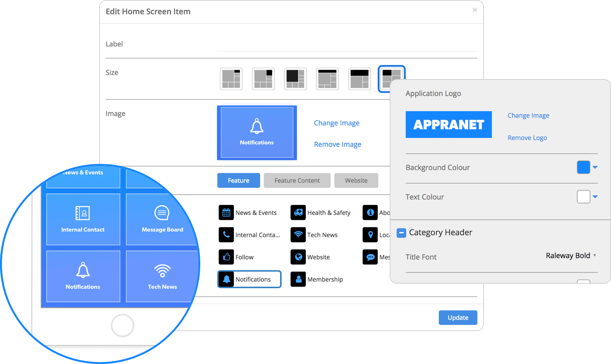
Task: Click the Notifications image thumbnail
Action: [257, 133]
